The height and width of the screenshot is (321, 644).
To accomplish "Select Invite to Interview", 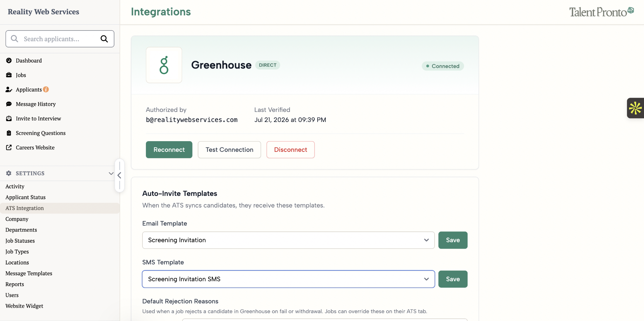I will tap(38, 119).
